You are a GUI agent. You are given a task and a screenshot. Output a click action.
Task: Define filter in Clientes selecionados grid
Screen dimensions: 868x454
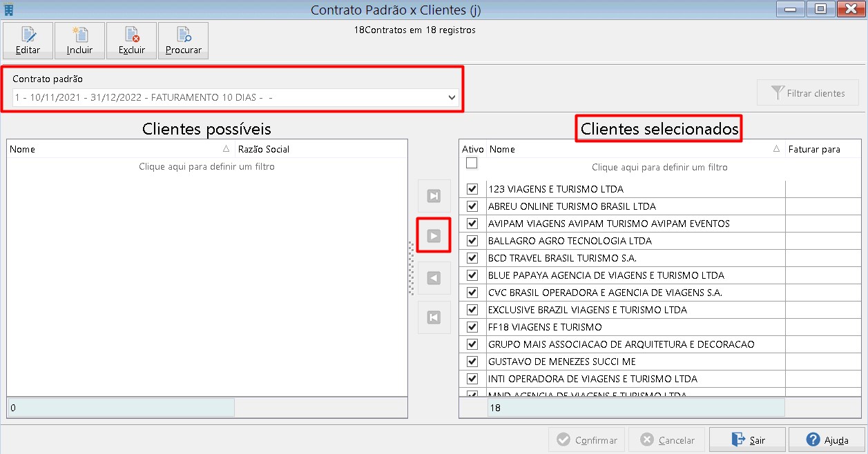tap(659, 167)
